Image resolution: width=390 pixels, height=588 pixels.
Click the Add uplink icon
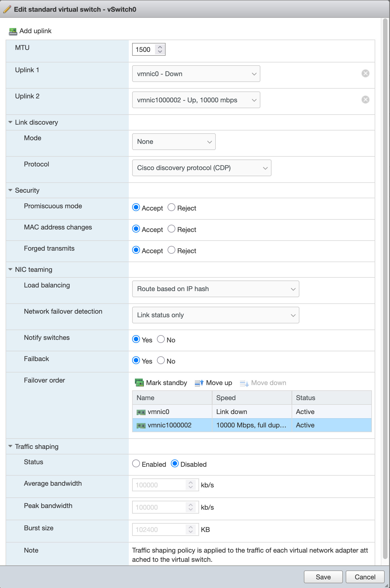13,31
